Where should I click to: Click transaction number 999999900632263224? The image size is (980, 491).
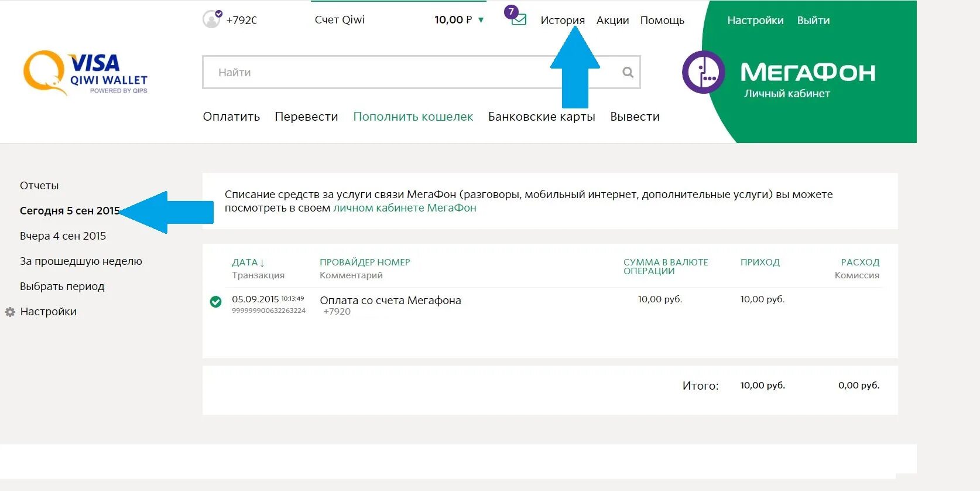click(x=269, y=311)
